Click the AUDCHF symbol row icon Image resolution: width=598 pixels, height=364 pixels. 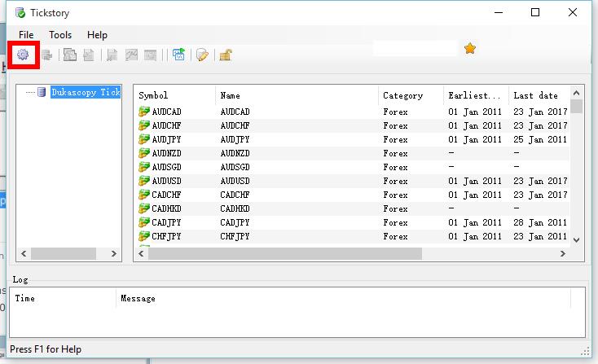143,125
